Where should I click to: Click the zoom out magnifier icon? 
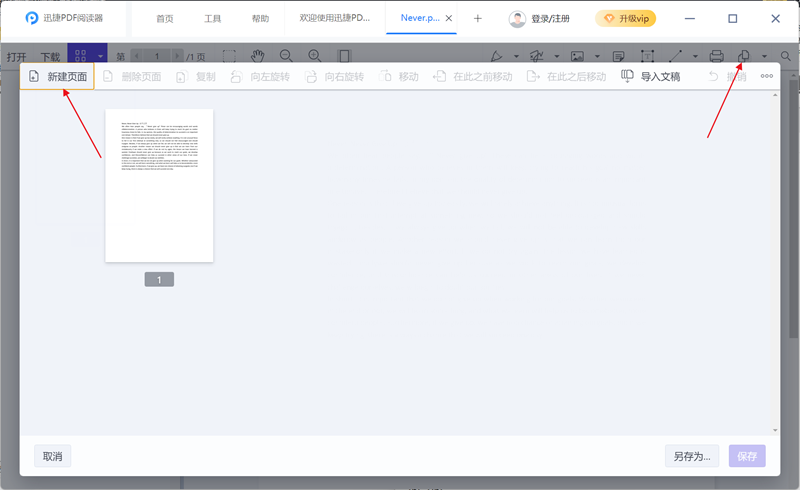(286, 56)
